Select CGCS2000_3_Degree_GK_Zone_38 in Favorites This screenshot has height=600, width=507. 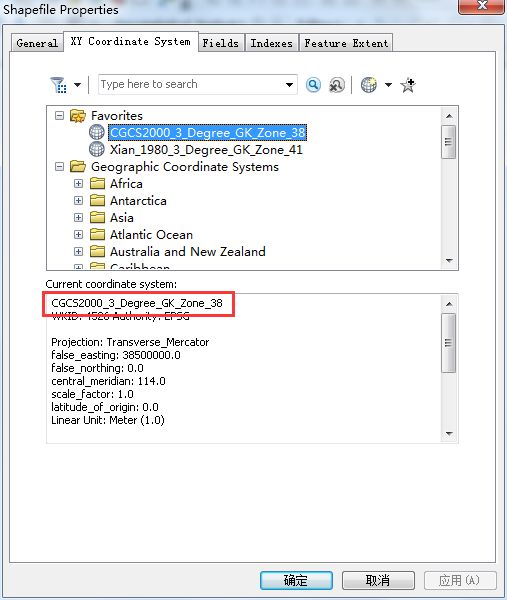coord(207,133)
